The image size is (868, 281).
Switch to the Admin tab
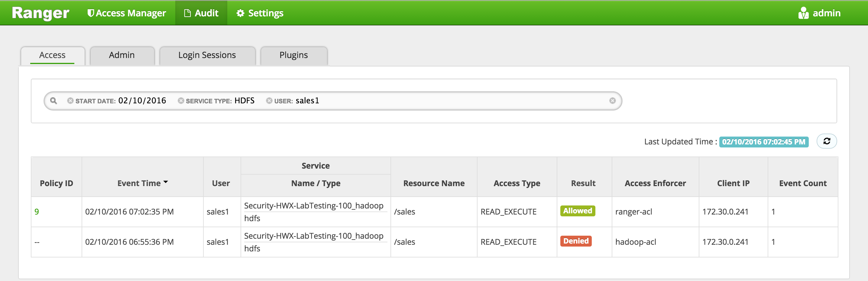pyautogui.click(x=121, y=55)
